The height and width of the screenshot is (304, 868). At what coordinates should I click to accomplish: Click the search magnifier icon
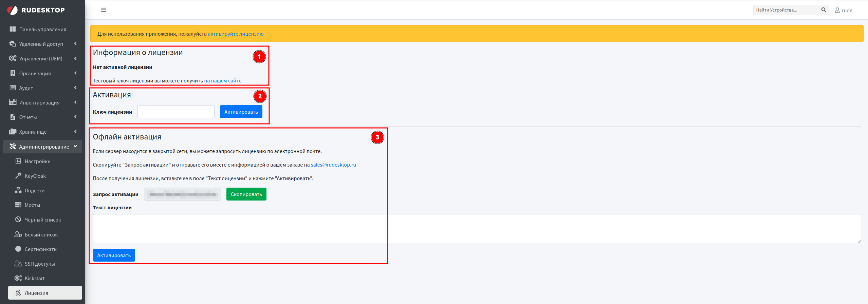(x=824, y=10)
